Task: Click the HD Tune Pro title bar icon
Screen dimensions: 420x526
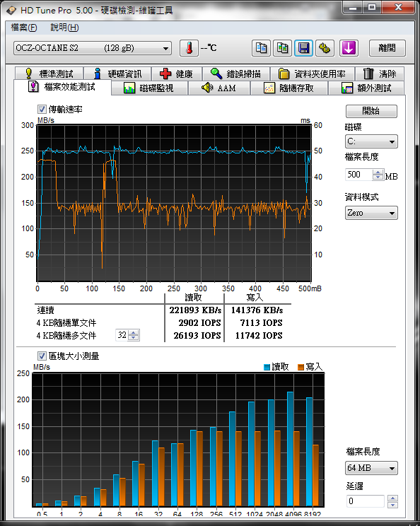Action: tap(11, 11)
